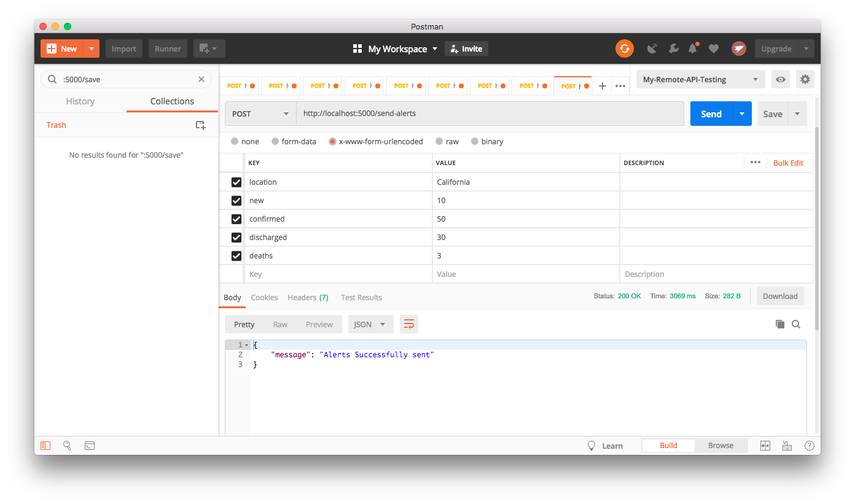Image resolution: width=855 pixels, height=504 pixels.
Task: Click the new window plus icon
Action: point(209,48)
